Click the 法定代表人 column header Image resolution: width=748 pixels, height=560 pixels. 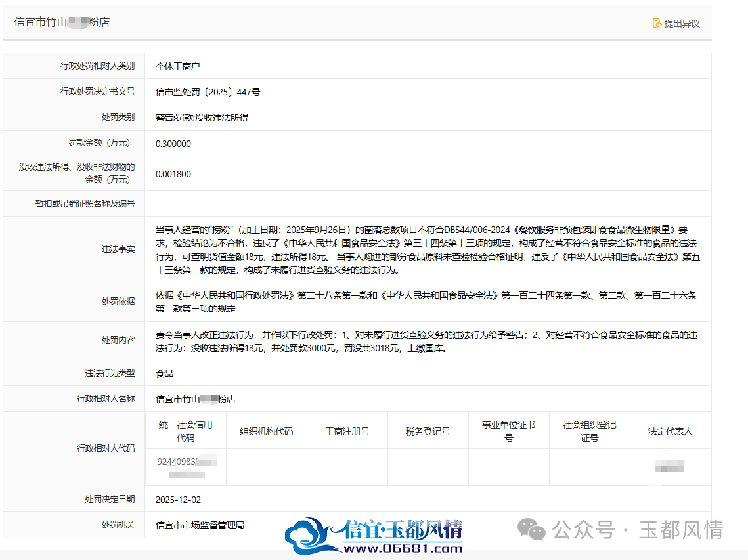point(671,431)
